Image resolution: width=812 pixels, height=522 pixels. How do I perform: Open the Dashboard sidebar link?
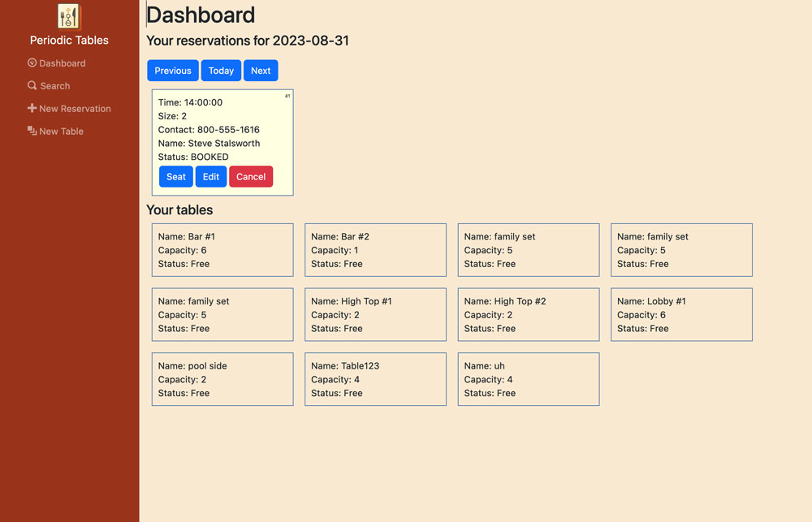tap(62, 63)
